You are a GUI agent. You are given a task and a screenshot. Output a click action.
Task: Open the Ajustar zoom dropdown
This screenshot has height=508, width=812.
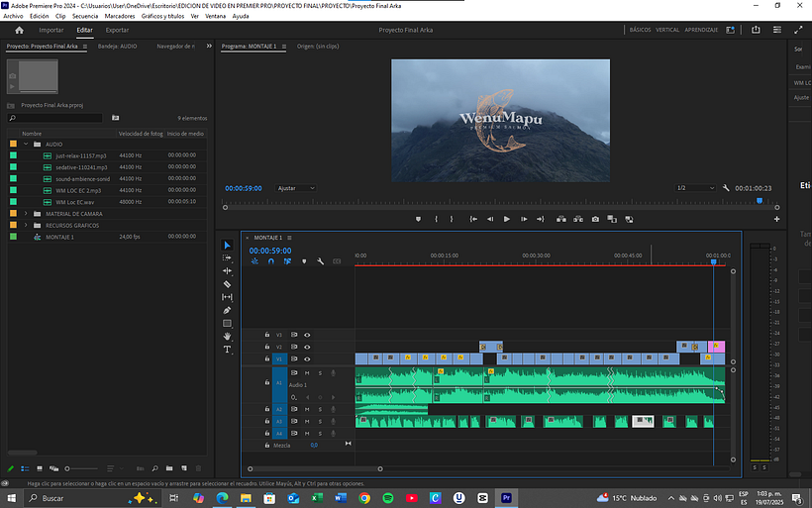point(296,188)
